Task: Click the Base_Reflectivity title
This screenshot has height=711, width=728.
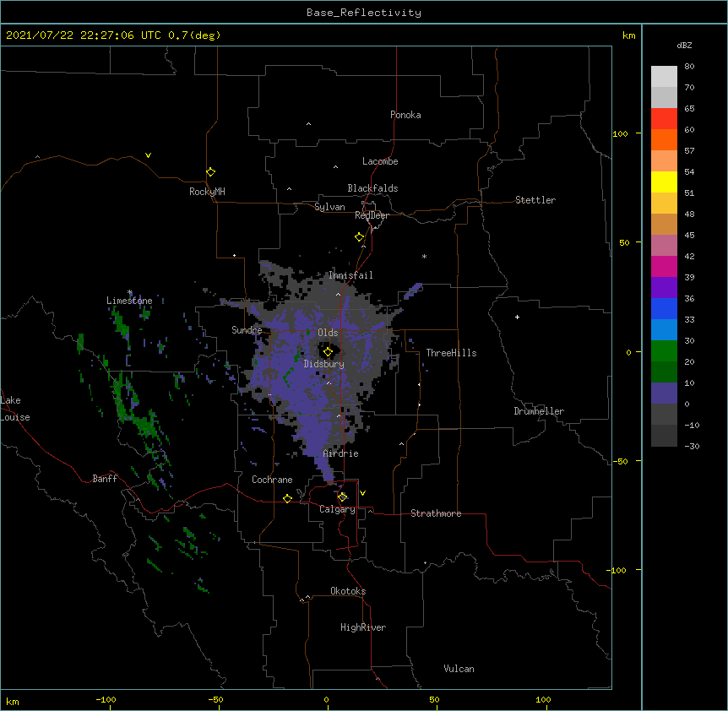Action: point(364,13)
